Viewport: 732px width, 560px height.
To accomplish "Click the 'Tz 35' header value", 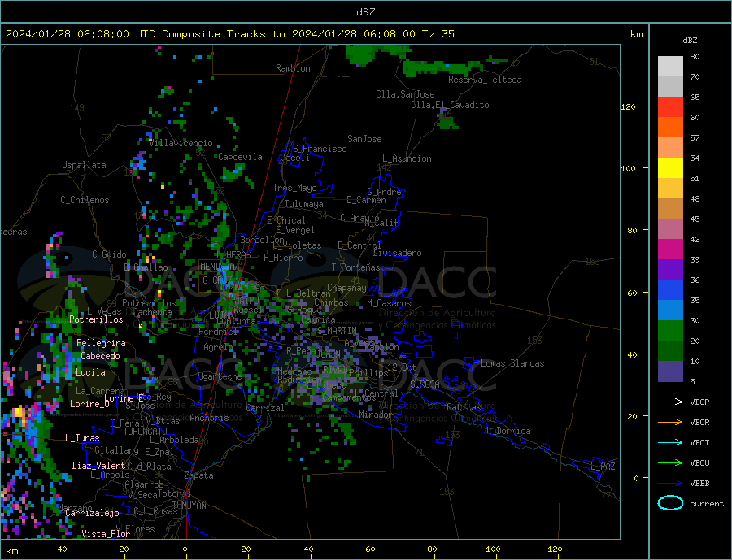I will tap(438, 34).
